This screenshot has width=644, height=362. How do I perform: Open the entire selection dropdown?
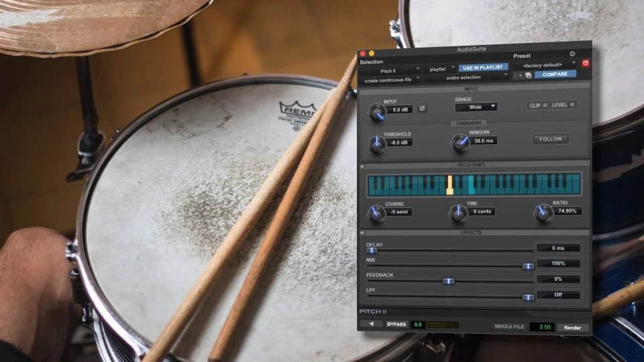pos(466,78)
